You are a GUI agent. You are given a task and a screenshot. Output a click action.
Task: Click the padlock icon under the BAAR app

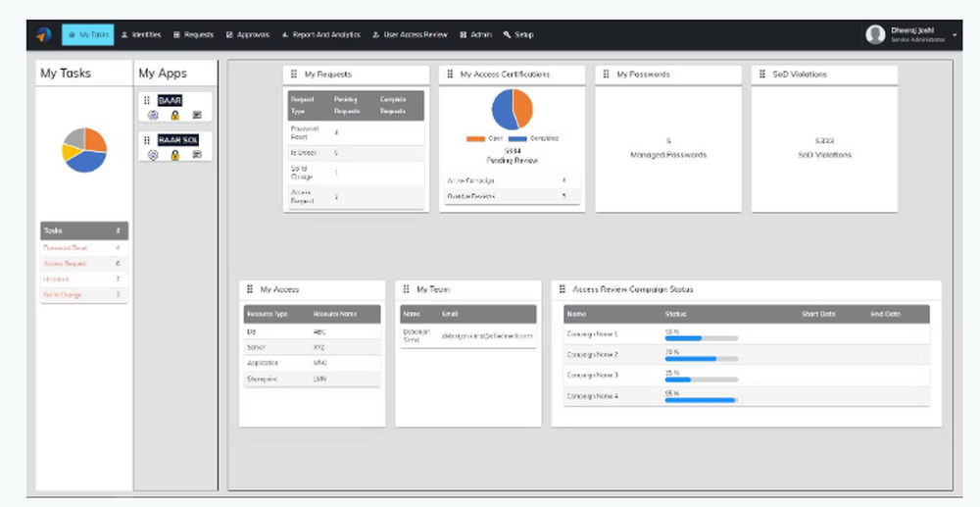tap(175, 115)
